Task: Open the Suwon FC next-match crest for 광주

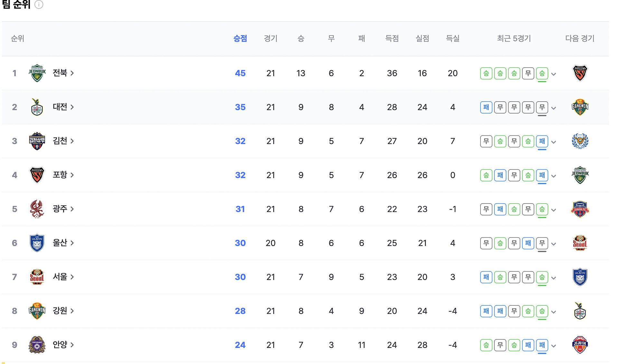Action: tap(580, 209)
